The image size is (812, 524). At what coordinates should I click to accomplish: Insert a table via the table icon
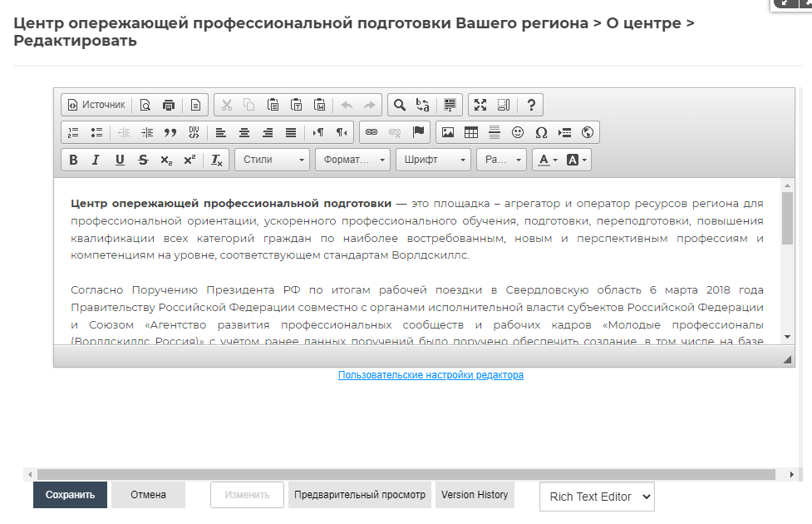click(x=471, y=132)
